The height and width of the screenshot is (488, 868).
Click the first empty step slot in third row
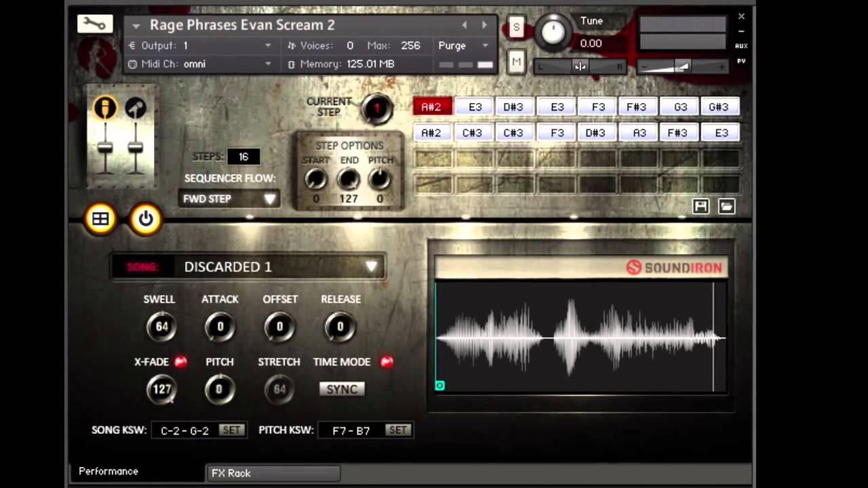pyautogui.click(x=433, y=159)
